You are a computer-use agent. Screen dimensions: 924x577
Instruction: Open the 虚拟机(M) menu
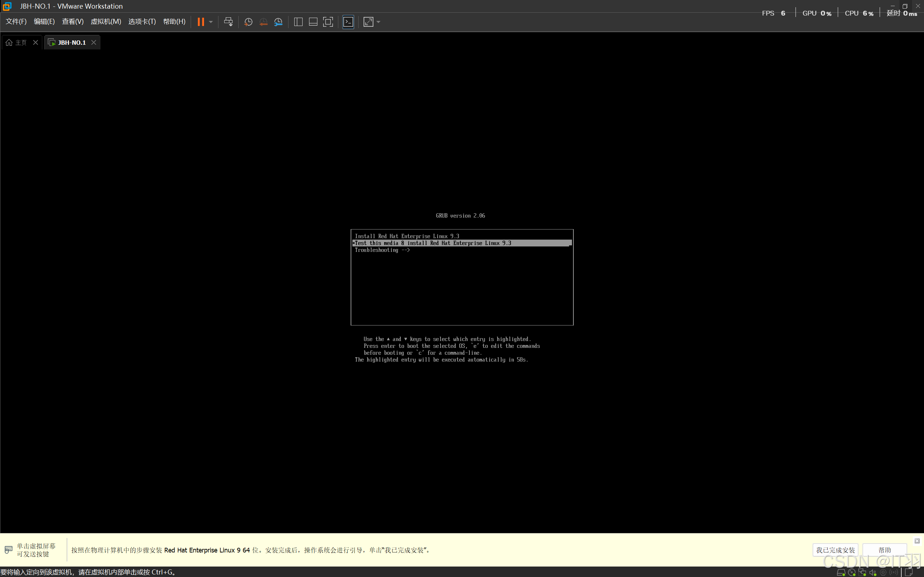pos(106,22)
